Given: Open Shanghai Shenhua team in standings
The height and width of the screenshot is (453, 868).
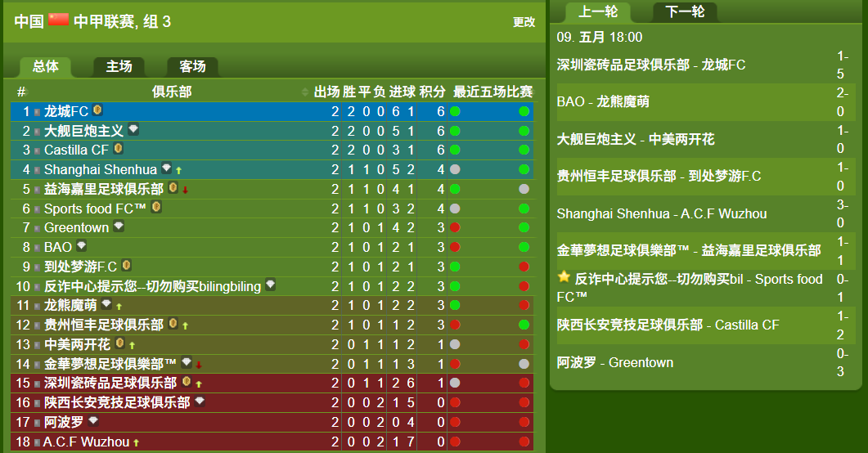Looking at the screenshot, I should [100, 169].
